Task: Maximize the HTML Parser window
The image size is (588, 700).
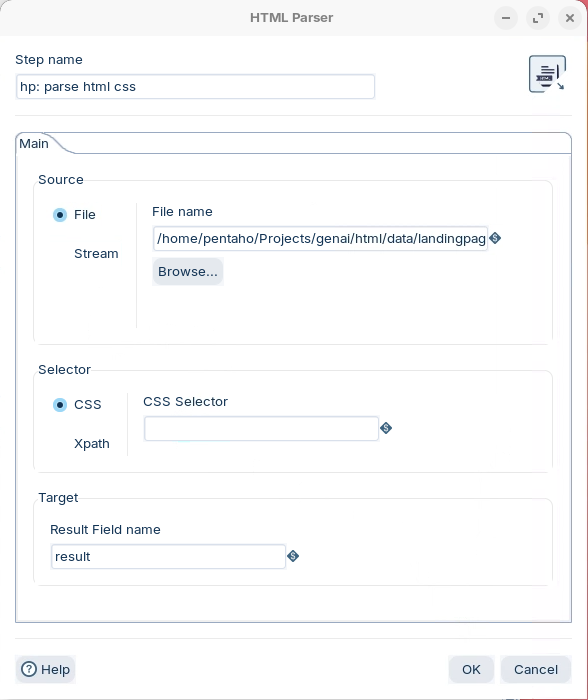Action: click(x=538, y=18)
